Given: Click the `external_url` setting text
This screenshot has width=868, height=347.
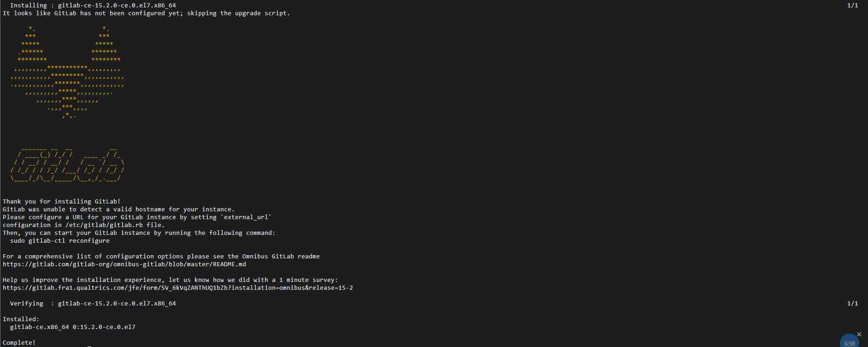Looking at the screenshot, I should pyautogui.click(x=246, y=217).
